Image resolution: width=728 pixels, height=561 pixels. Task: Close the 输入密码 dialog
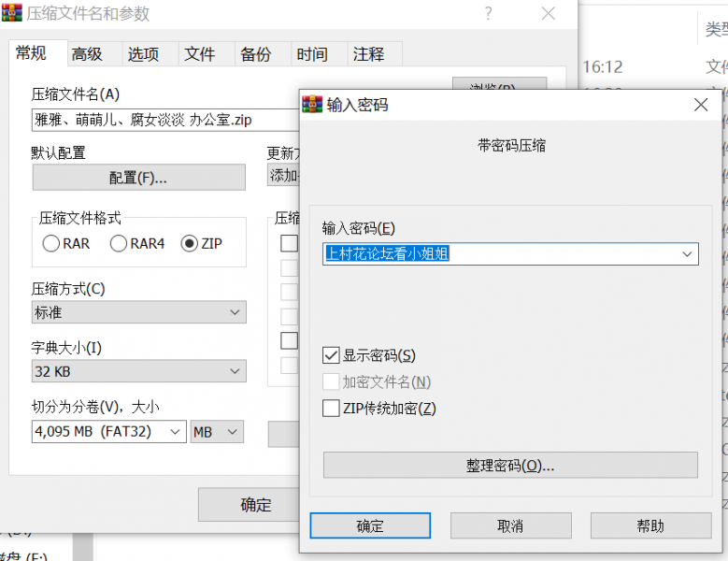click(x=701, y=105)
